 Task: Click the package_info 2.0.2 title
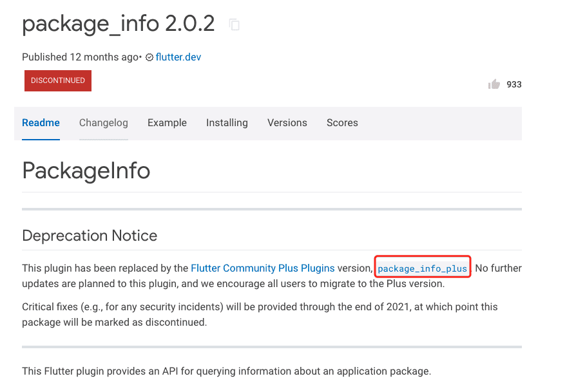[x=119, y=24]
